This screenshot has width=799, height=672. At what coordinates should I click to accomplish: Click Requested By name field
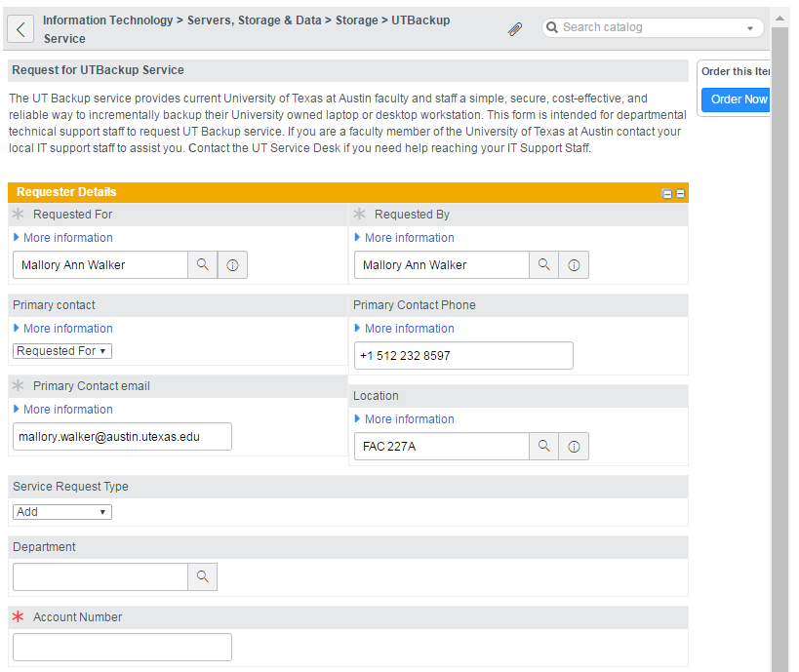pos(442,265)
